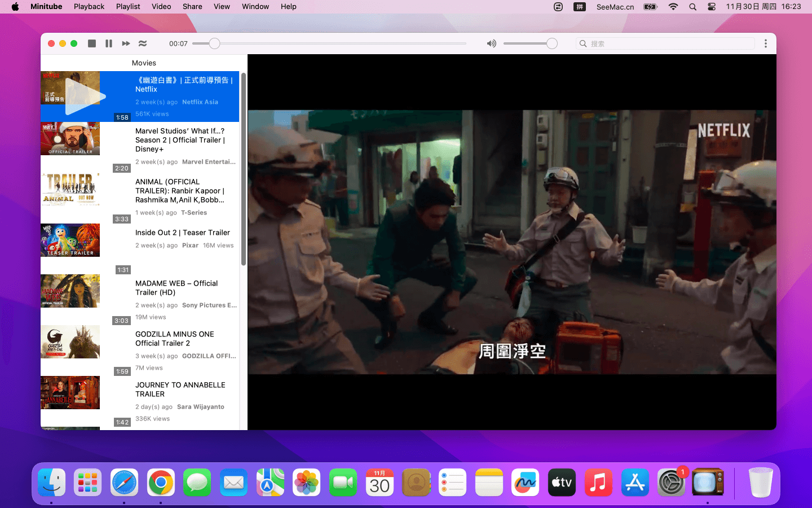The image size is (812, 508).
Task: Open System Preferences from the Dock
Action: coord(671,483)
